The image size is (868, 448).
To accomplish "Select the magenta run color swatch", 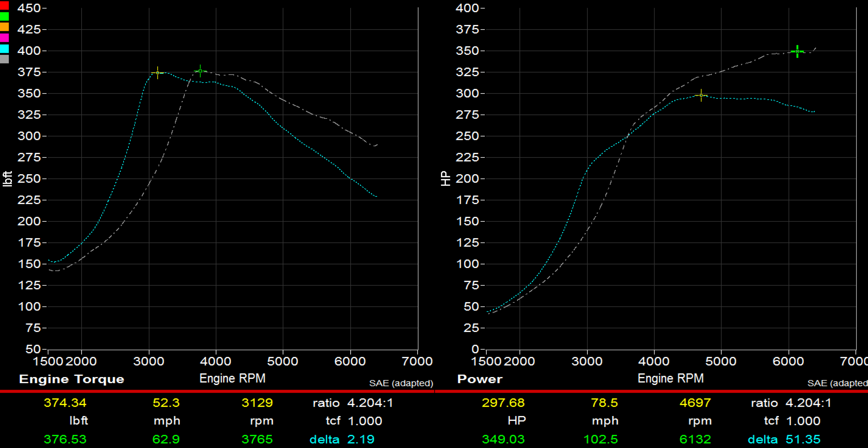I will [x=4, y=38].
